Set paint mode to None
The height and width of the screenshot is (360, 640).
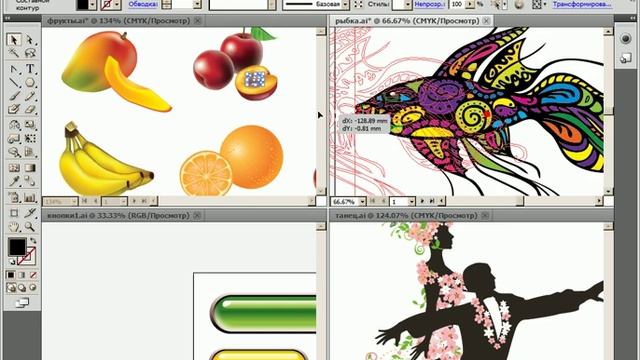click(x=33, y=275)
